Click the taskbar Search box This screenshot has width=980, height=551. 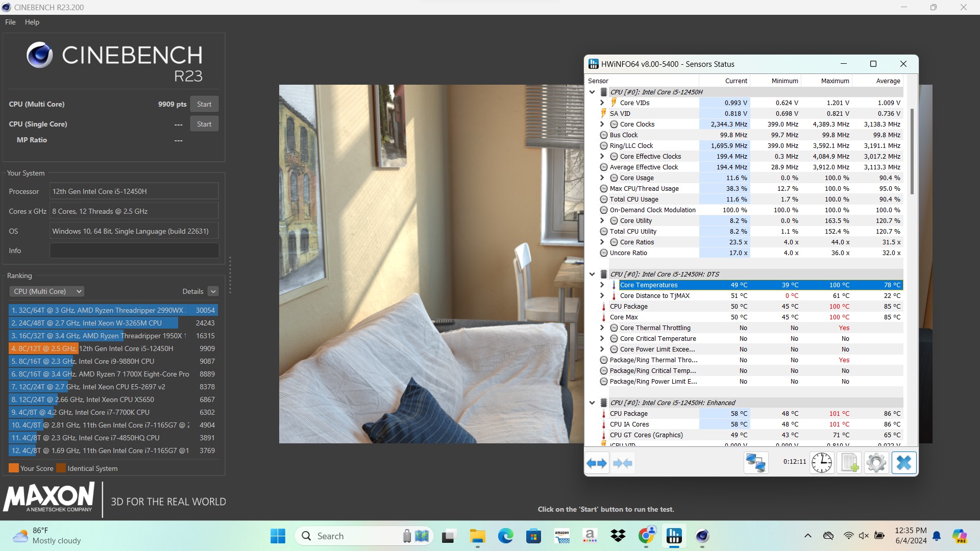click(x=364, y=536)
